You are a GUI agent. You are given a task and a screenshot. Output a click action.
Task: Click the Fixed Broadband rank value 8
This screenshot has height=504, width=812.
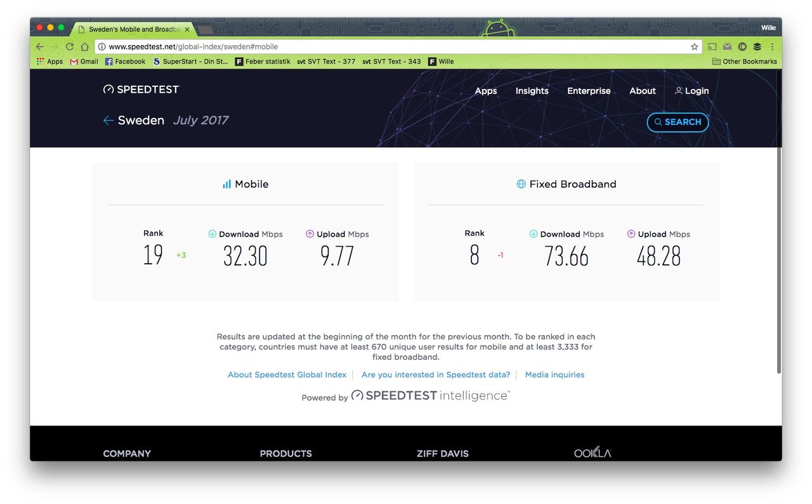475,255
